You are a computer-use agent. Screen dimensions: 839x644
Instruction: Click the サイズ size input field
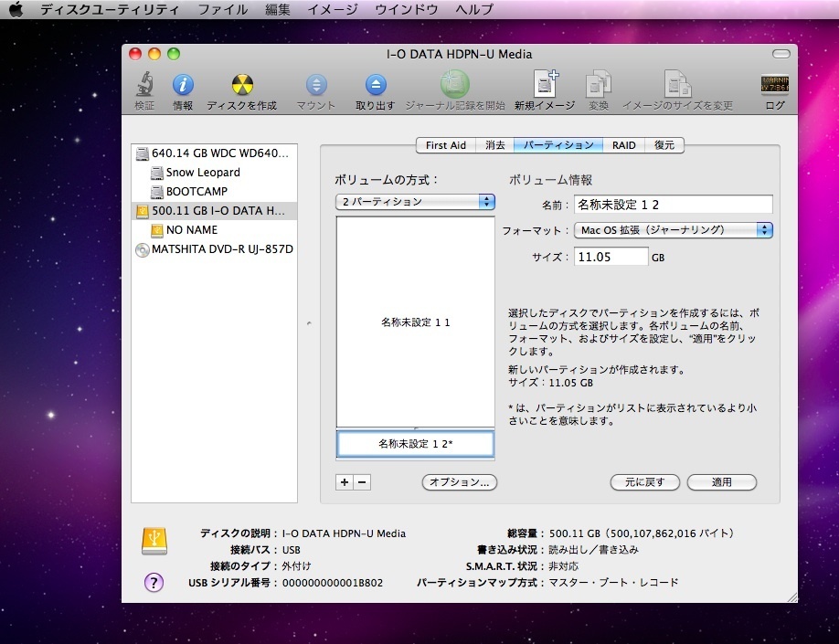coord(611,258)
